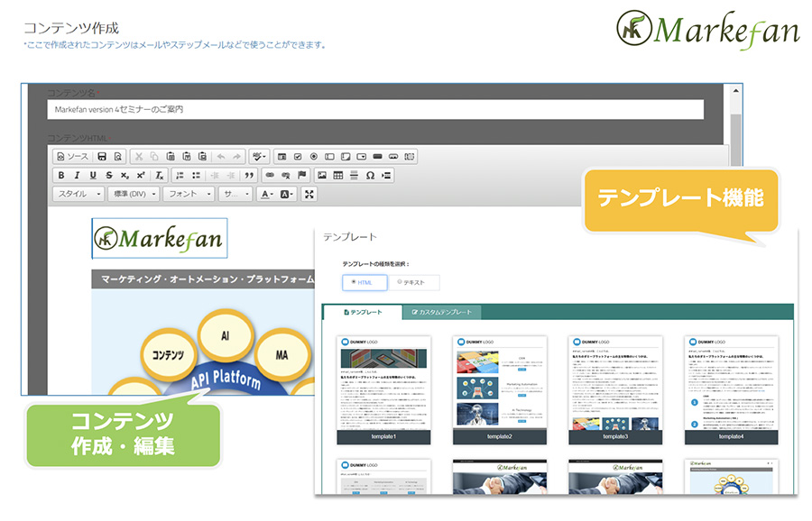
Task: Insert a textarea form element
Action: pyautogui.click(x=346, y=156)
